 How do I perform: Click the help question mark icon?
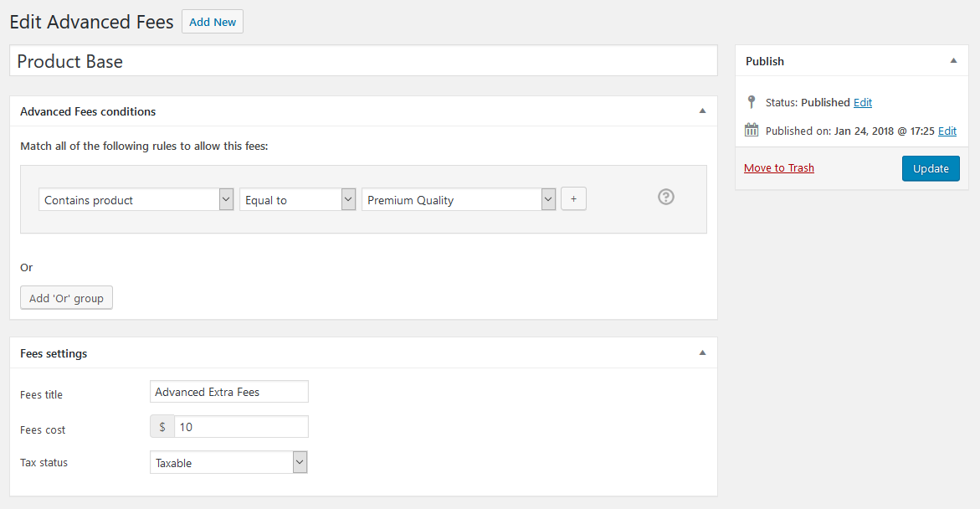coord(666,197)
